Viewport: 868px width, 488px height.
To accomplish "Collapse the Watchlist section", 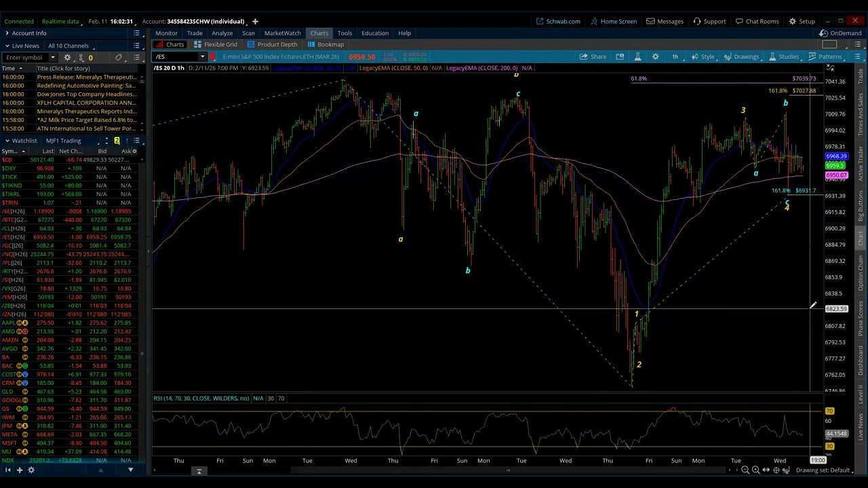I will (x=7, y=140).
